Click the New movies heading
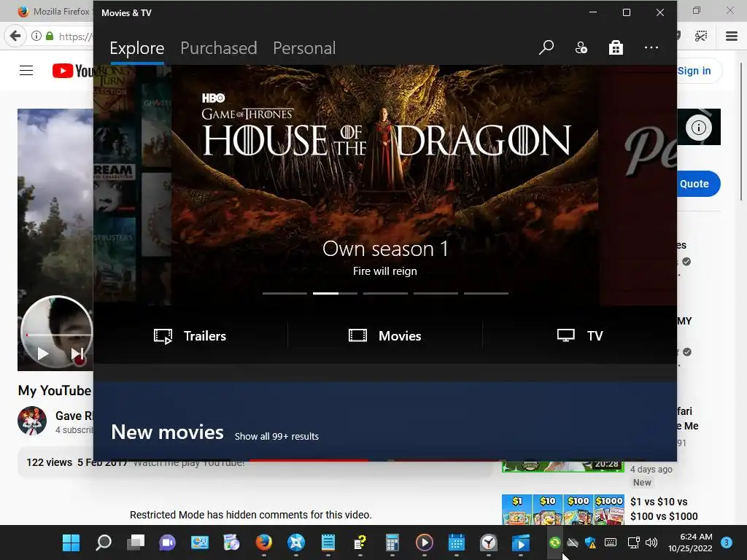The height and width of the screenshot is (560, 747). click(x=167, y=432)
